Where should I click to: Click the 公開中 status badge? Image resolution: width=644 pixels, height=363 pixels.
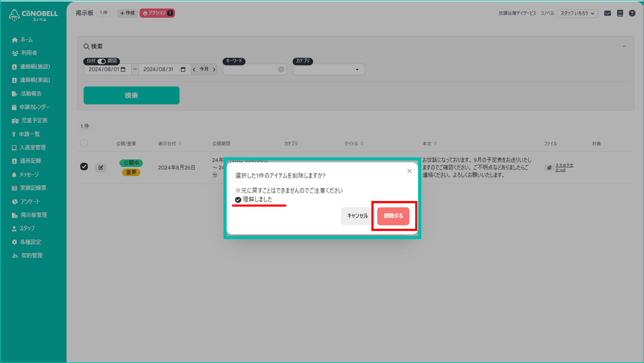click(131, 163)
